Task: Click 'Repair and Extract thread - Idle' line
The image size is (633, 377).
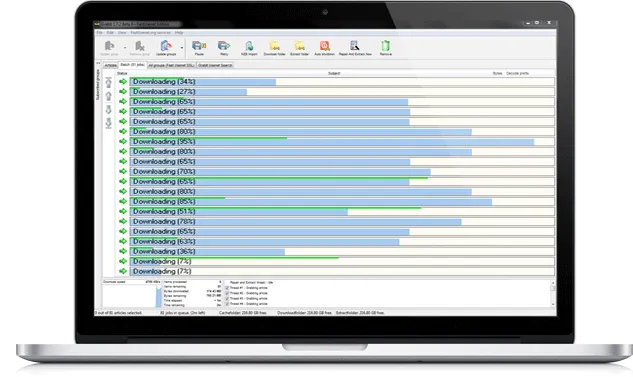Action: (252, 283)
